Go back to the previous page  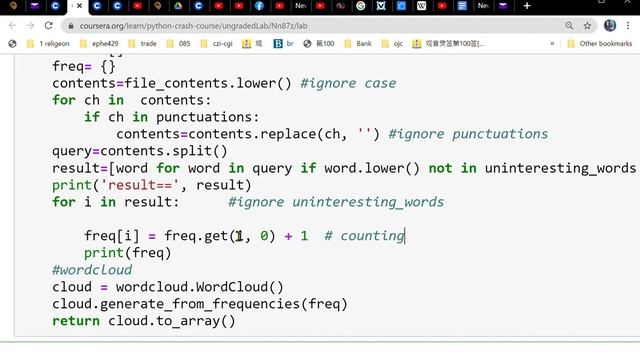click(12, 26)
